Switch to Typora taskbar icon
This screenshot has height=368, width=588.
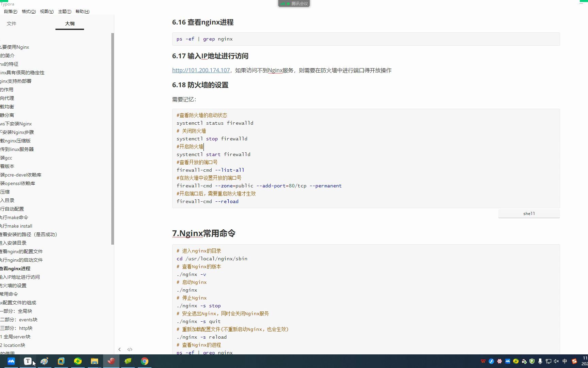(x=28, y=361)
